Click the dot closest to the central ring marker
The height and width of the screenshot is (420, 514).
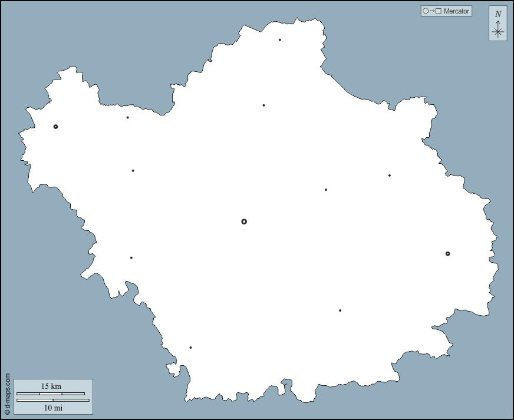[x=325, y=190]
